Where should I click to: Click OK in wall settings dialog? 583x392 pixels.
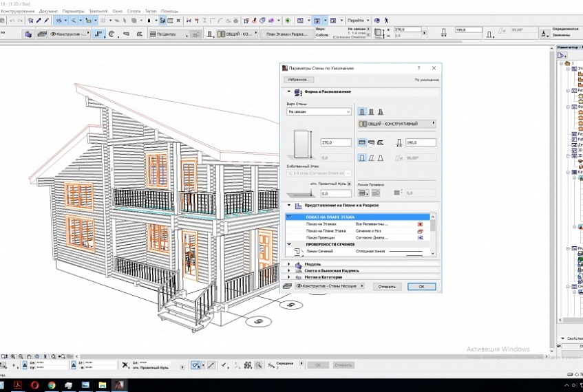(421, 287)
